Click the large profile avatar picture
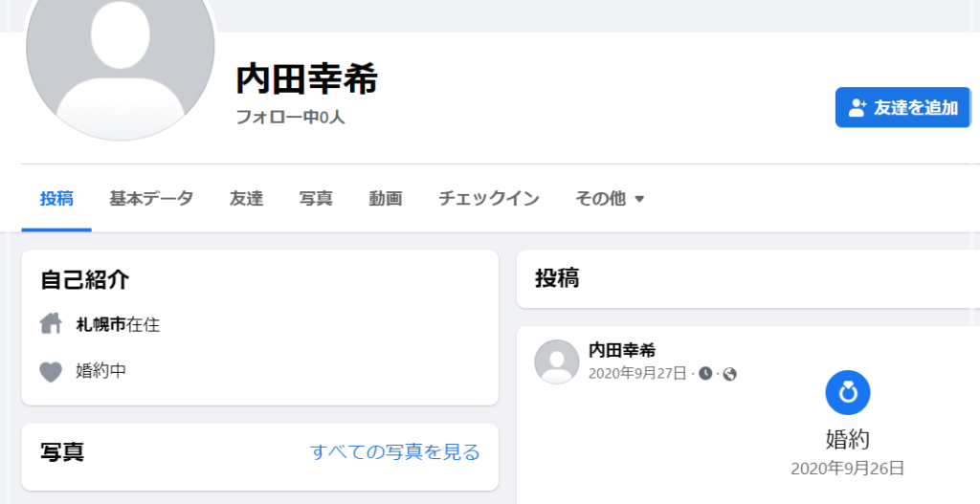 [x=120, y=56]
